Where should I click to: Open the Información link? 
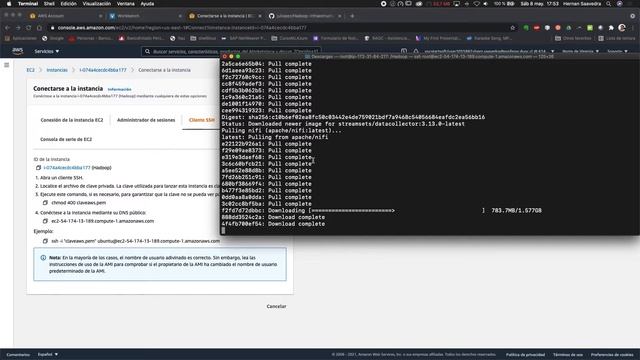[x=120, y=89]
